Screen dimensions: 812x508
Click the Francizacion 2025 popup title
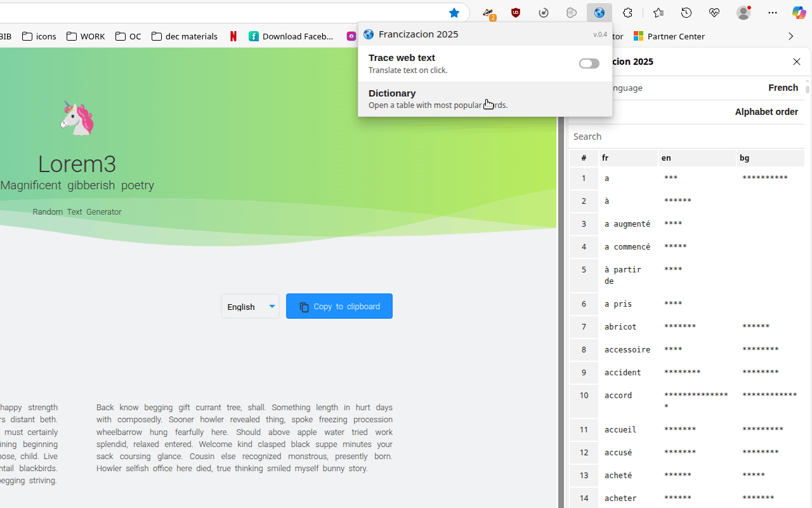419,34
